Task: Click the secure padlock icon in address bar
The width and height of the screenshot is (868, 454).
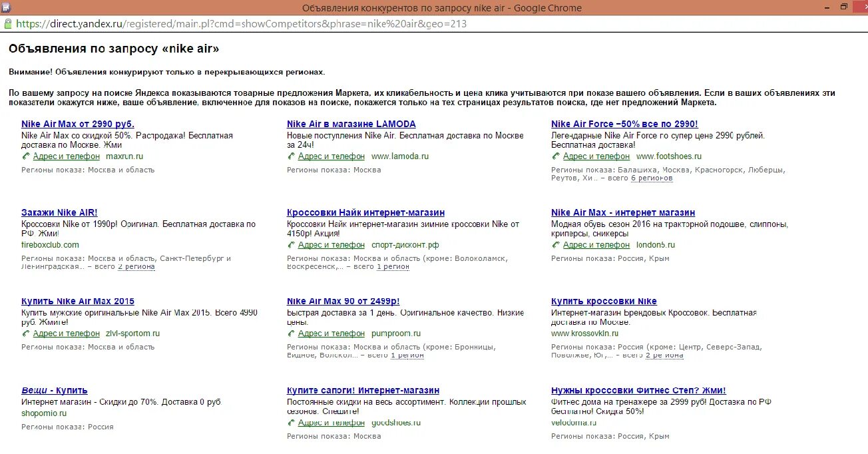Action: [7, 23]
